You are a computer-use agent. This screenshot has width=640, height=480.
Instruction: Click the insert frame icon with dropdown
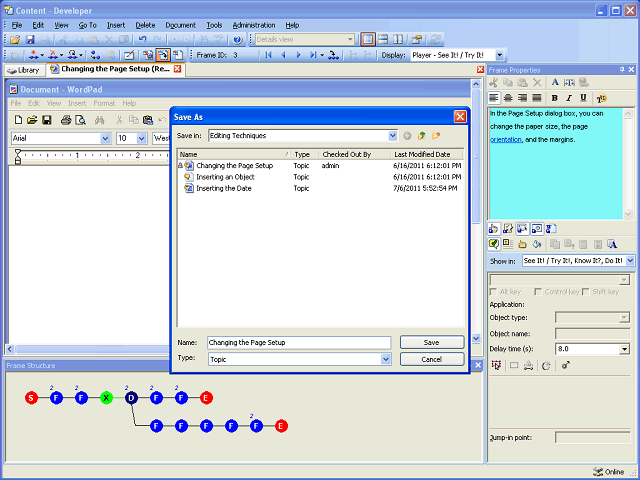coord(36,55)
